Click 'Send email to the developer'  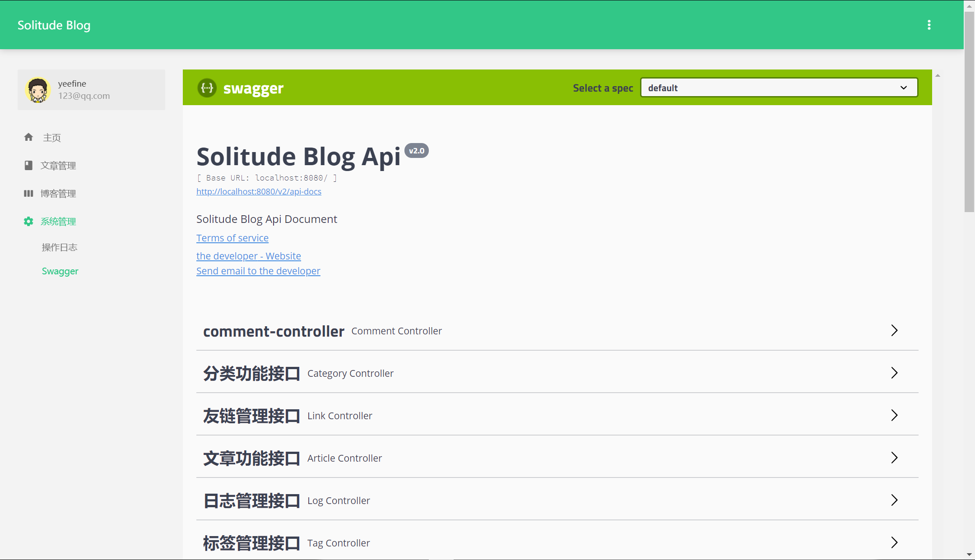[x=258, y=271]
